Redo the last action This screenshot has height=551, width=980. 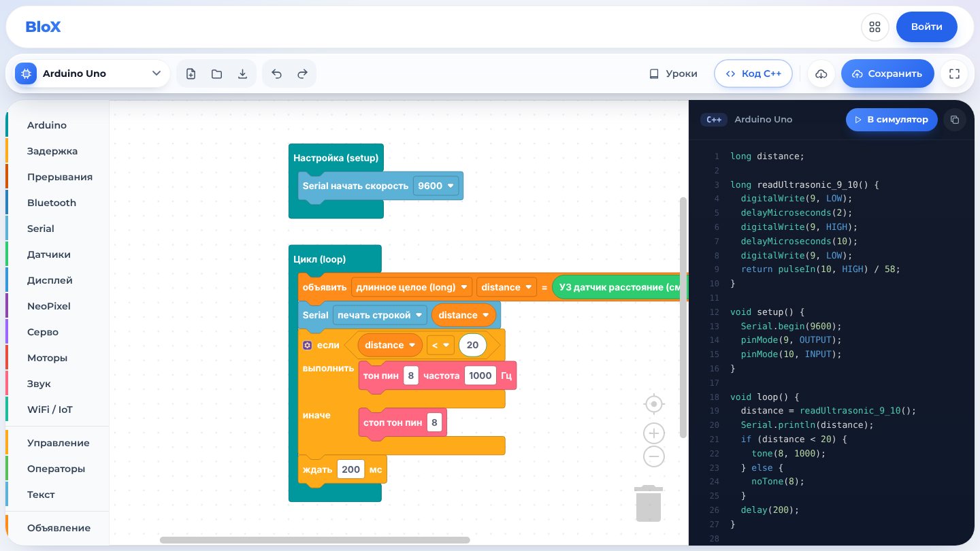[x=302, y=73]
